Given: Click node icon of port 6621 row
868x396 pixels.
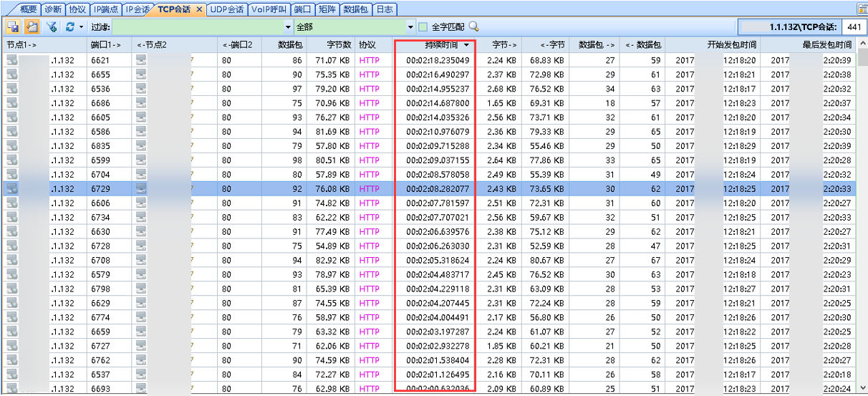Looking at the screenshot, I should (x=11, y=60).
